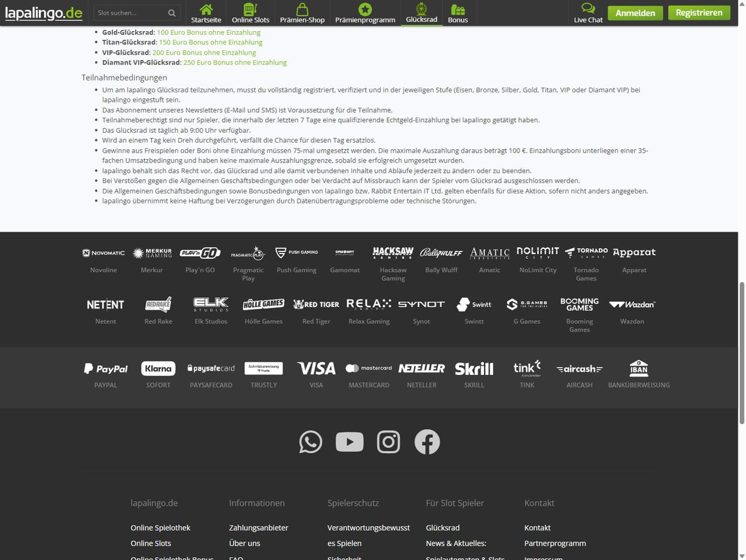Click the paysafecard payment logo
The width and height of the screenshot is (746, 560).
(x=211, y=368)
